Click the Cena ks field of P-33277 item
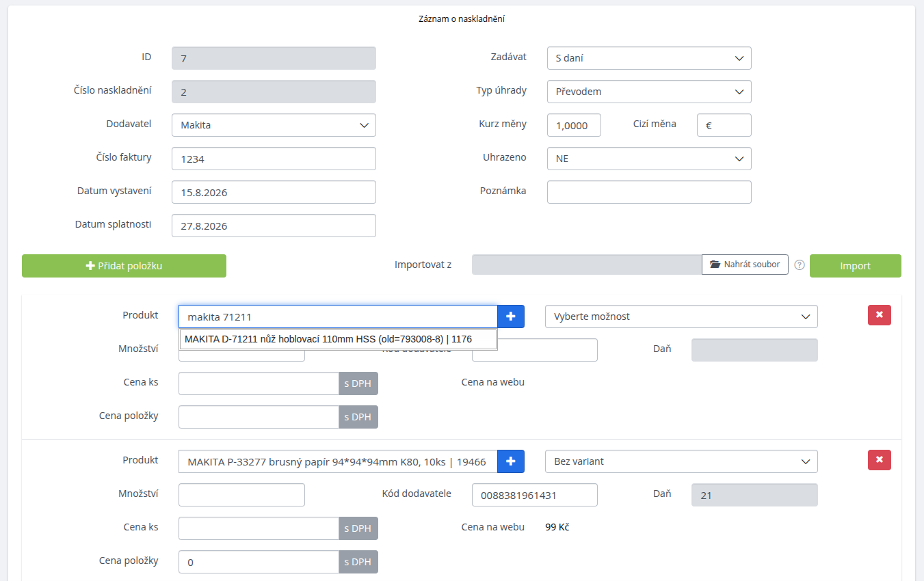This screenshot has width=924, height=581. click(x=259, y=528)
